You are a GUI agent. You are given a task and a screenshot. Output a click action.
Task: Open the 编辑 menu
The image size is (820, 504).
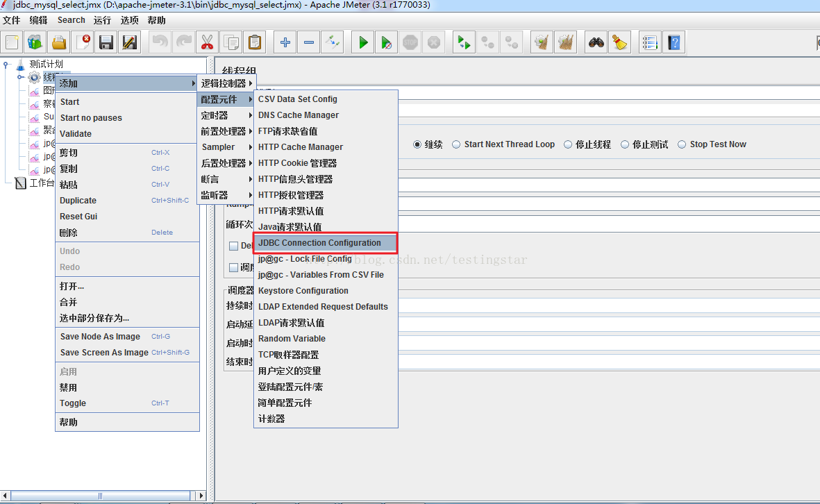click(x=38, y=20)
